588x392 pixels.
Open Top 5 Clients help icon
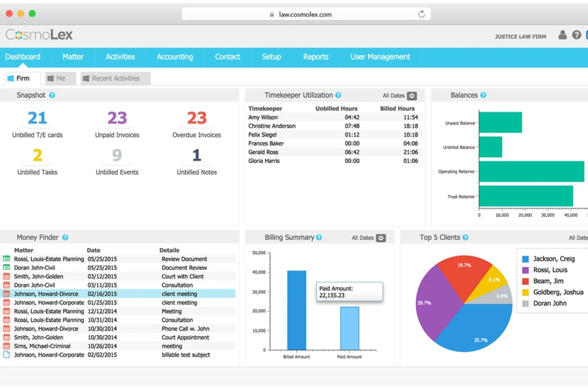click(x=465, y=238)
